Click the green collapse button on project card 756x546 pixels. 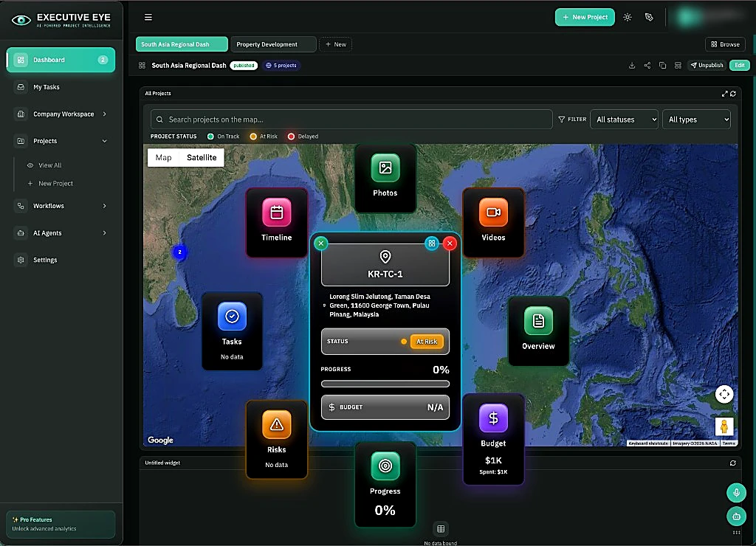(320, 243)
